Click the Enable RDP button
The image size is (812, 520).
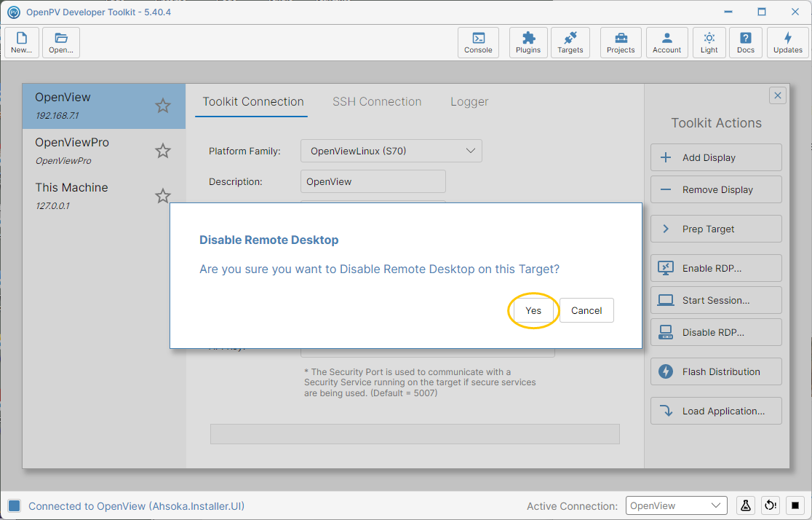(x=716, y=268)
